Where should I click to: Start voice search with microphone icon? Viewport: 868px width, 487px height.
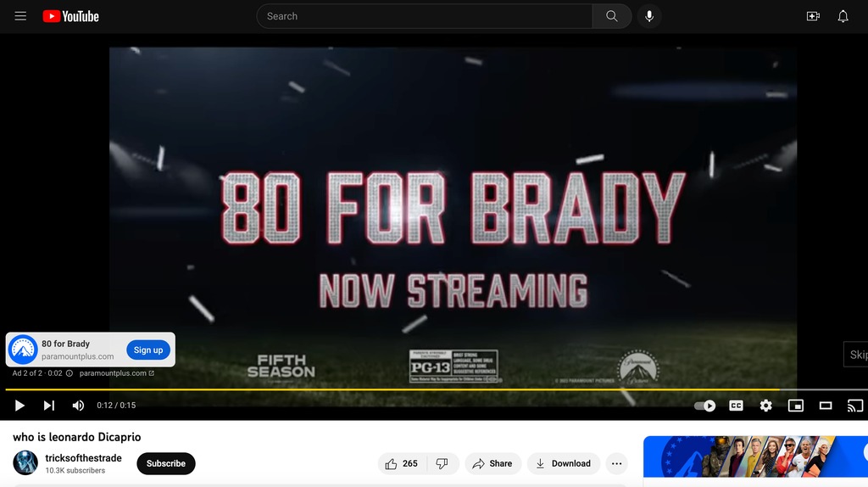[x=648, y=16]
